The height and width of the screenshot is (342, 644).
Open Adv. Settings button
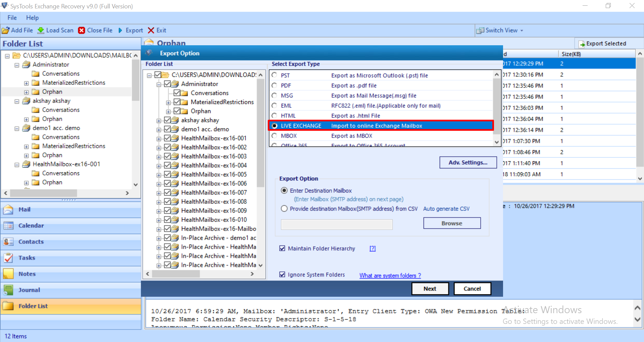click(468, 163)
